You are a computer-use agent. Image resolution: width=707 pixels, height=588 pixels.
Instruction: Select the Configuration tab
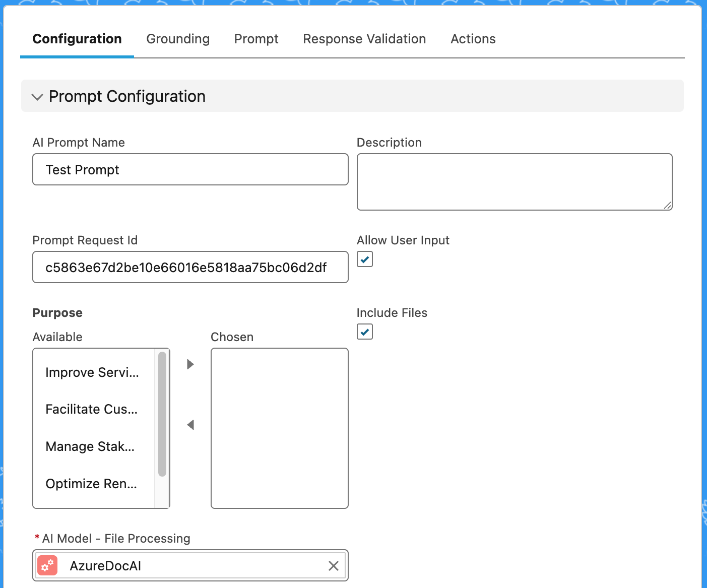[77, 39]
